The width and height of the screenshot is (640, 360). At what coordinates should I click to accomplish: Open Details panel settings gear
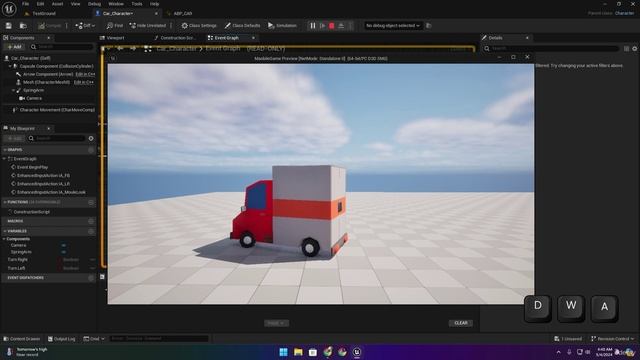[635, 49]
